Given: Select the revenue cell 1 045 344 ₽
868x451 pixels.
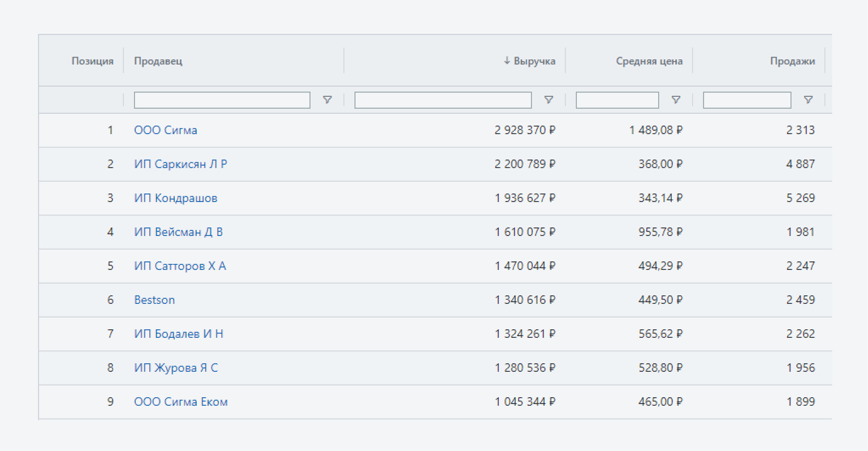Looking at the screenshot, I should (525, 402).
